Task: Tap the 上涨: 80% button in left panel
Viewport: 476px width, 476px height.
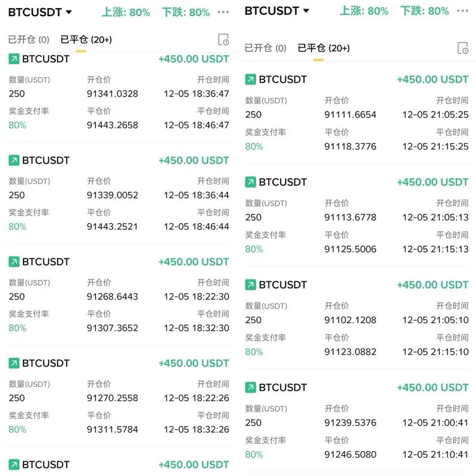Action: (126, 12)
